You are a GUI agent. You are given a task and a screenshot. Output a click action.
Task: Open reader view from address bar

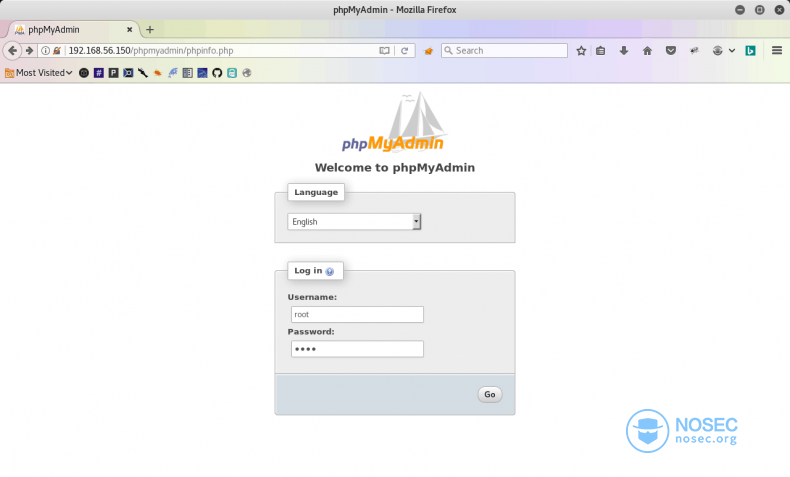(x=384, y=50)
